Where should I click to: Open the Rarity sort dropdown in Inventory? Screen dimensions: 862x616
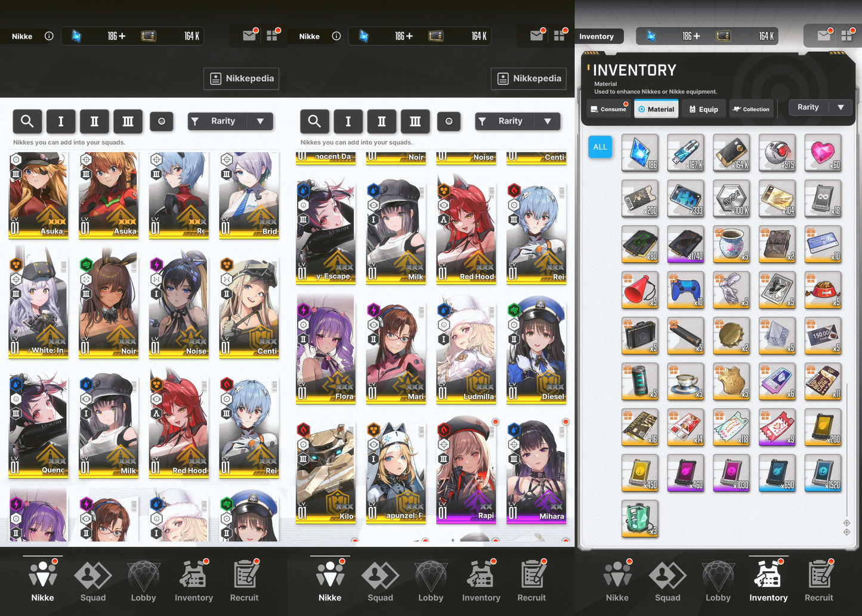(820, 107)
